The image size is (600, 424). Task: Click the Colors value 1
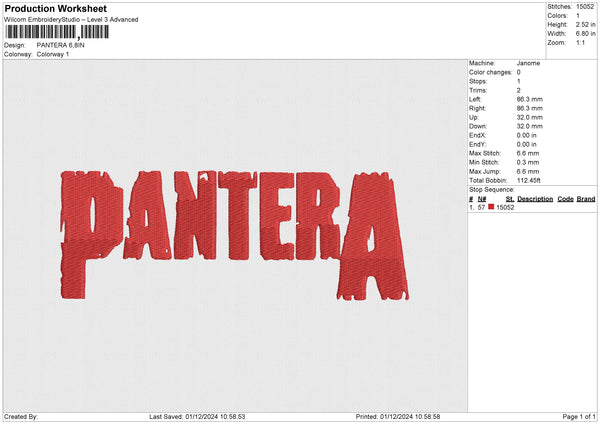(578, 16)
